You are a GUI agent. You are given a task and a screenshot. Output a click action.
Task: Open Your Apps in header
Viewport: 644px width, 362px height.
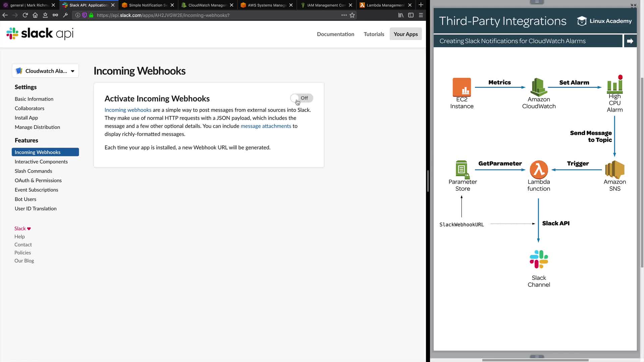coord(406,34)
